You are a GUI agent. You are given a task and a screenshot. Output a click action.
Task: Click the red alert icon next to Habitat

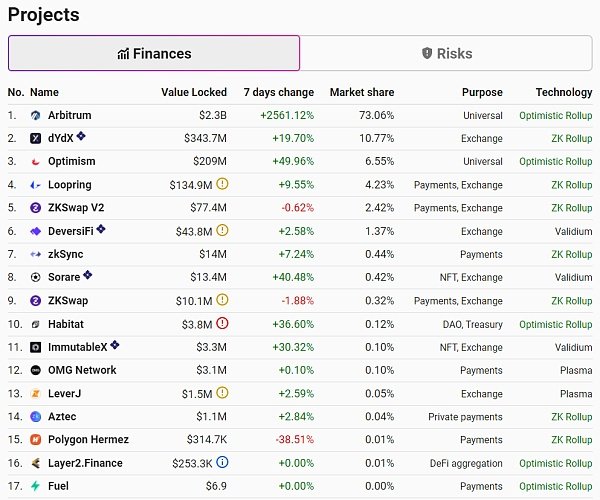click(x=222, y=324)
